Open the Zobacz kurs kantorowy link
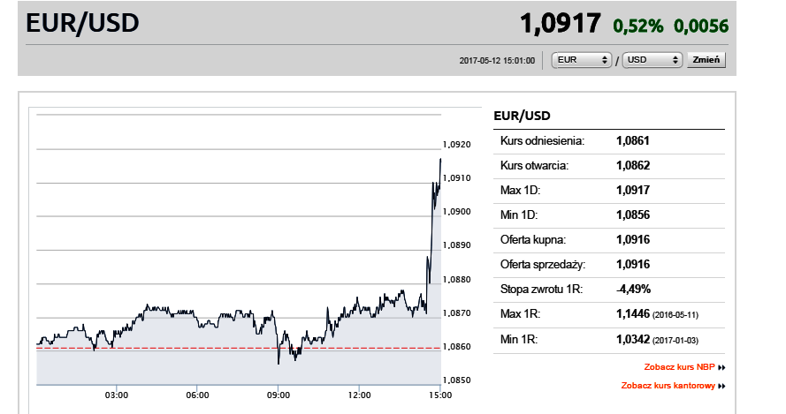 tap(668, 385)
